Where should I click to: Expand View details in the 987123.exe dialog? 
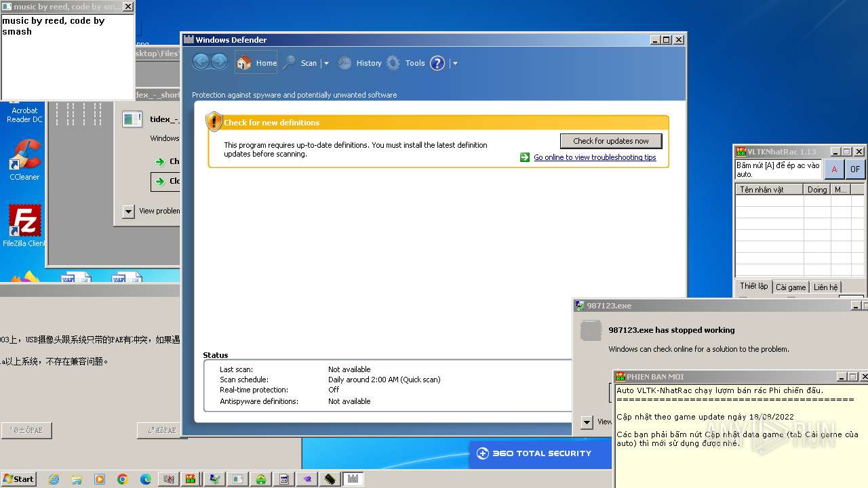pos(587,422)
